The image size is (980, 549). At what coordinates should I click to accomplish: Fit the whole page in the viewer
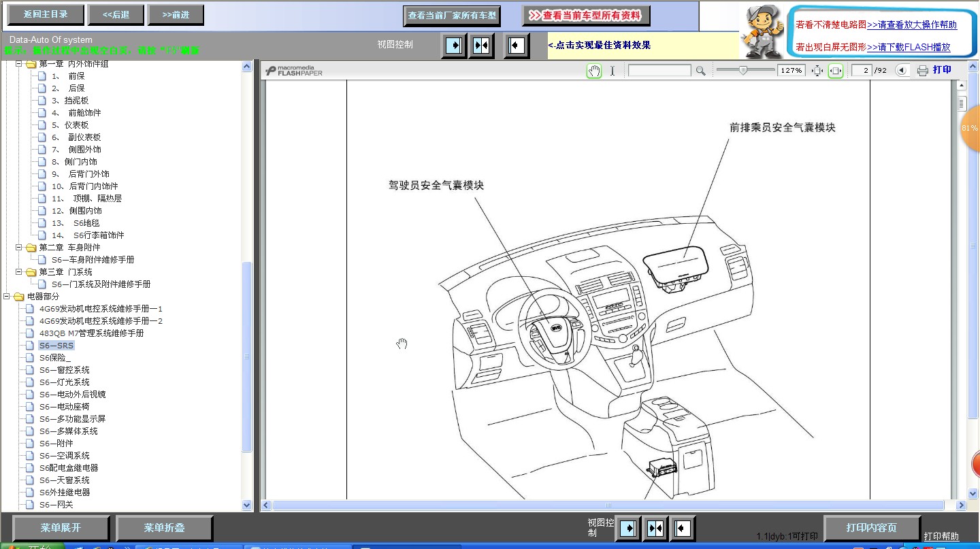817,70
